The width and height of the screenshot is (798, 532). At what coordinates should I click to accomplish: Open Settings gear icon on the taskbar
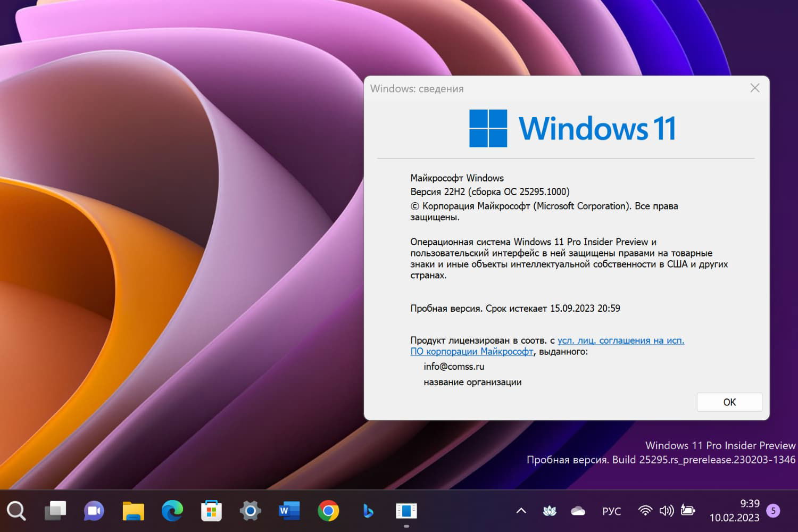coord(250,511)
